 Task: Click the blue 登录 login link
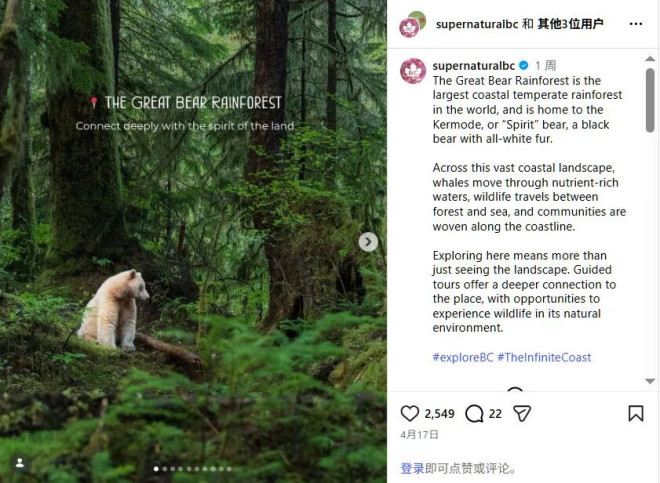click(412, 468)
